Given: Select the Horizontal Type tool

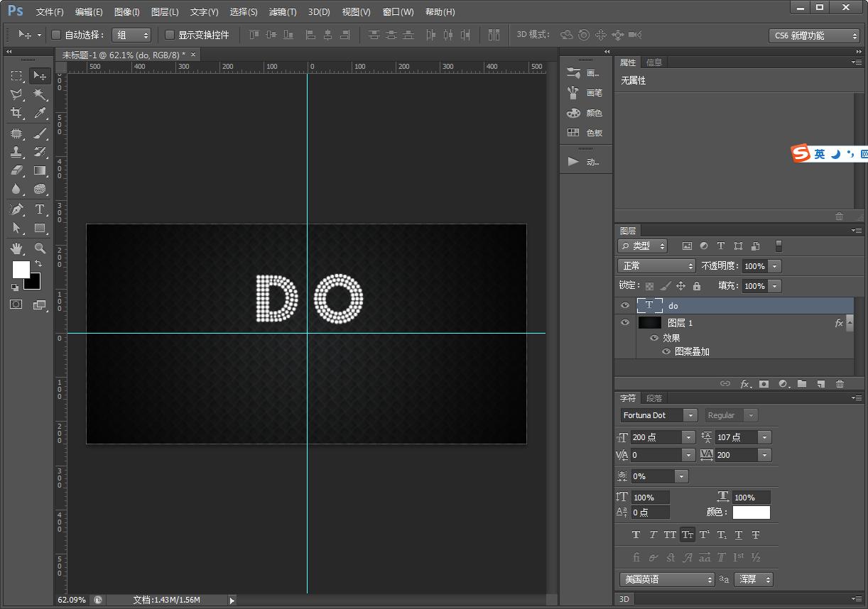Looking at the screenshot, I should tap(40, 209).
